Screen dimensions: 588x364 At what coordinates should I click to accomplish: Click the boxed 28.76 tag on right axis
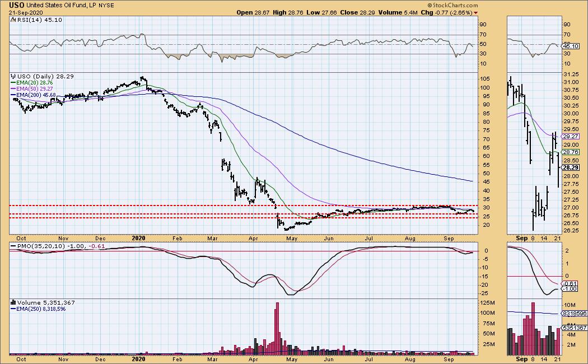(x=571, y=152)
